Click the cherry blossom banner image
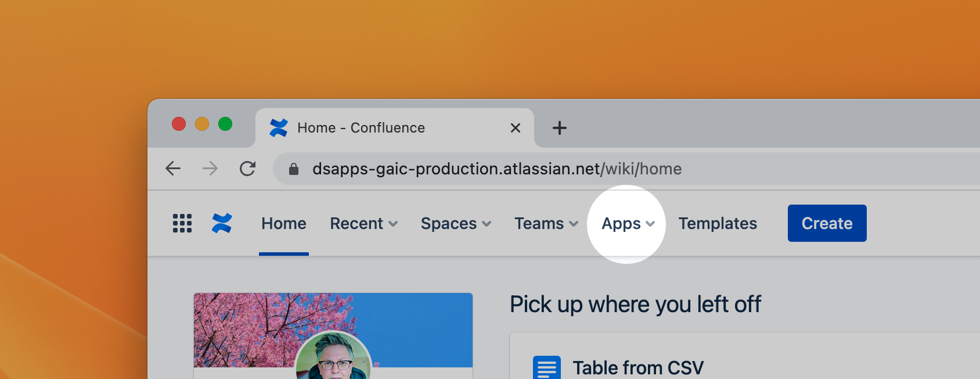Viewport: 980px width, 379px height. click(x=244, y=326)
